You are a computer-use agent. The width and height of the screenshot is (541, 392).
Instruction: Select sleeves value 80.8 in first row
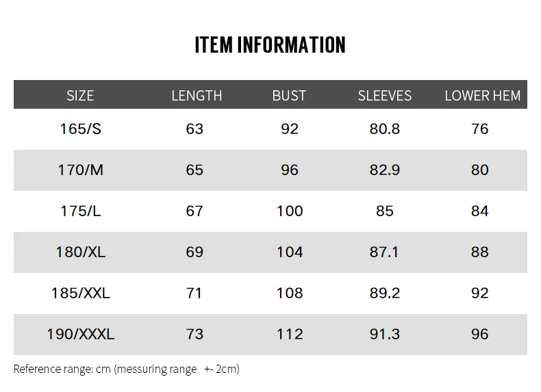click(385, 129)
